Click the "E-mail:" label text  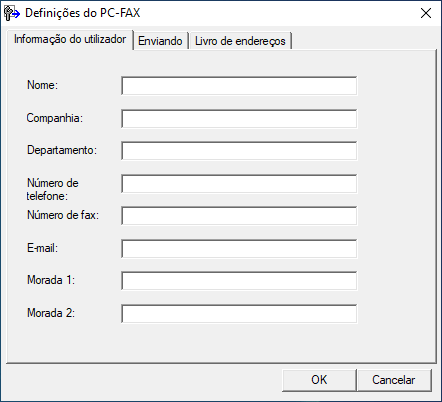tap(42, 248)
